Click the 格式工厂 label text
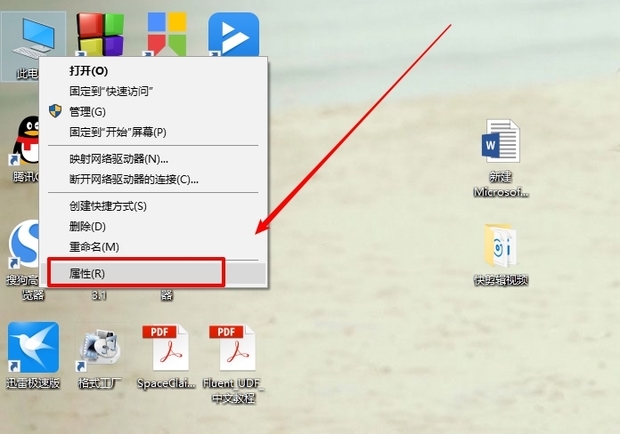620x434 pixels. pyautogui.click(x=100, y=383)
